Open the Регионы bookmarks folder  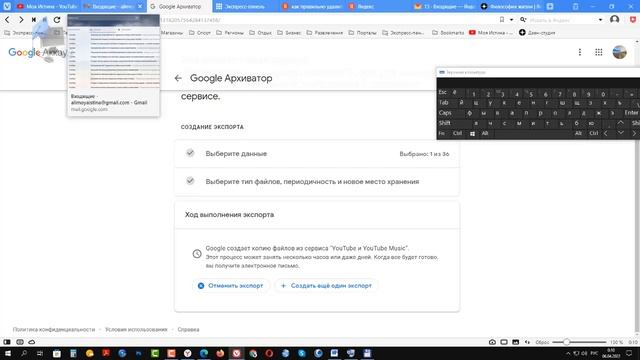[x=229, y=33]
